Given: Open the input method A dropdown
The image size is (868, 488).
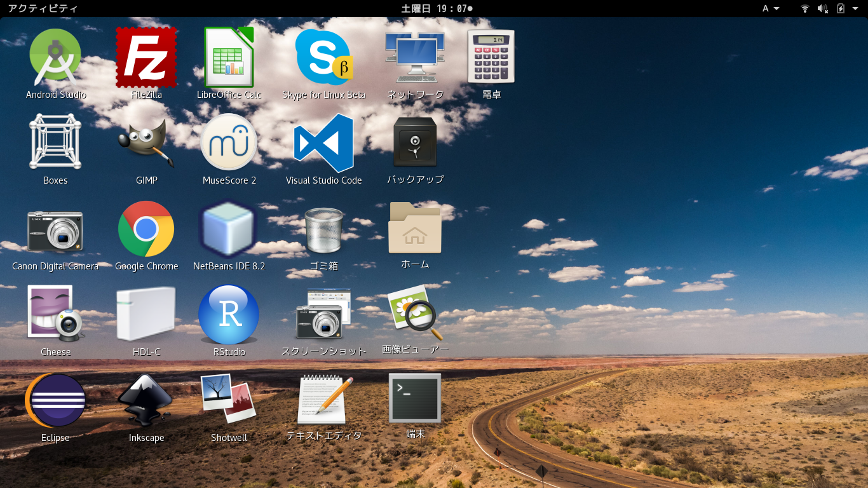Looking at the screenshot, I should click(771, 8).
